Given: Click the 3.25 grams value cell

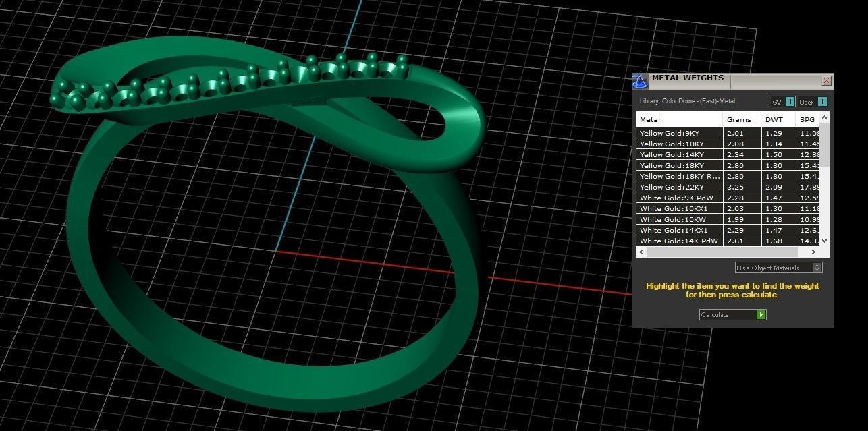Looking at the screenshot, I should pyautogui.click(x=742, y=187).
